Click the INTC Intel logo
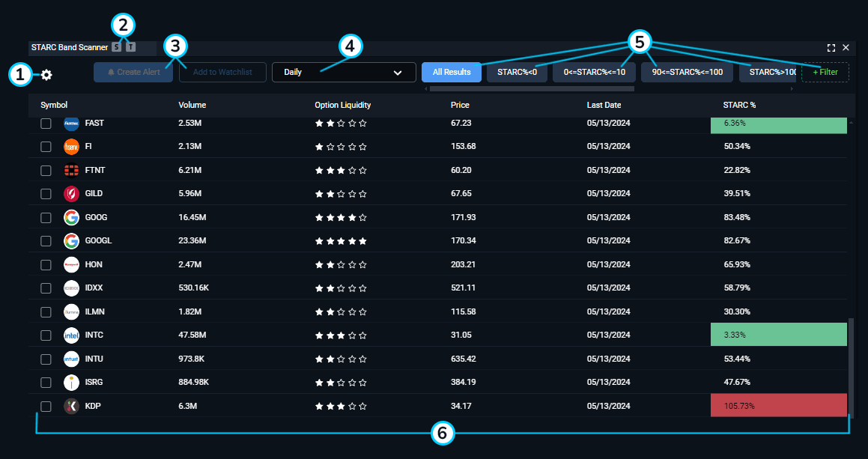The height and width of the screenshot is (459, 868). click(x=71, y=335)
